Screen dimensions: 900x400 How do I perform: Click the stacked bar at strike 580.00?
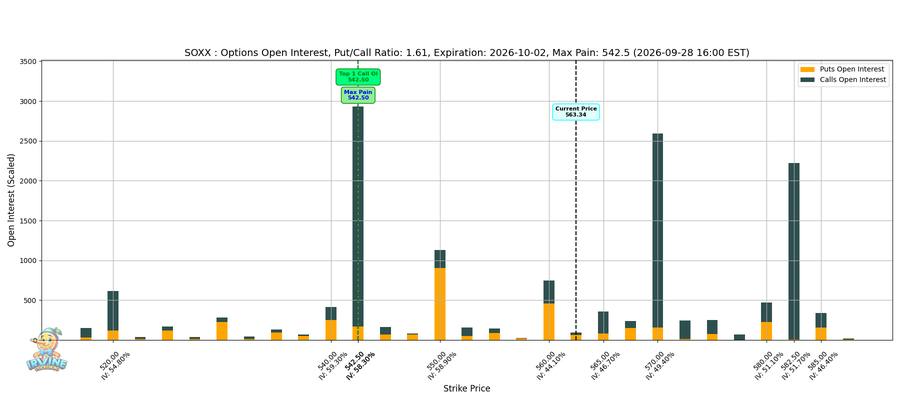click(x=766, y=321)
